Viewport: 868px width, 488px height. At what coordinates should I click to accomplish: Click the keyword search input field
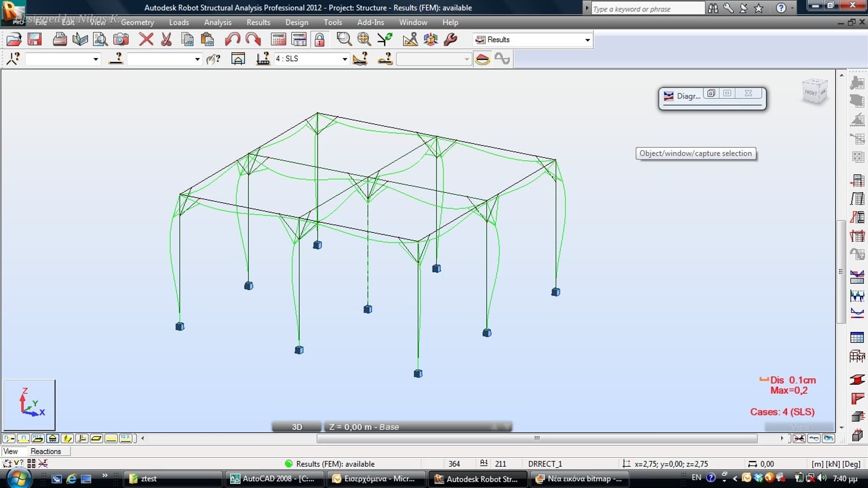tap(647, 8)
